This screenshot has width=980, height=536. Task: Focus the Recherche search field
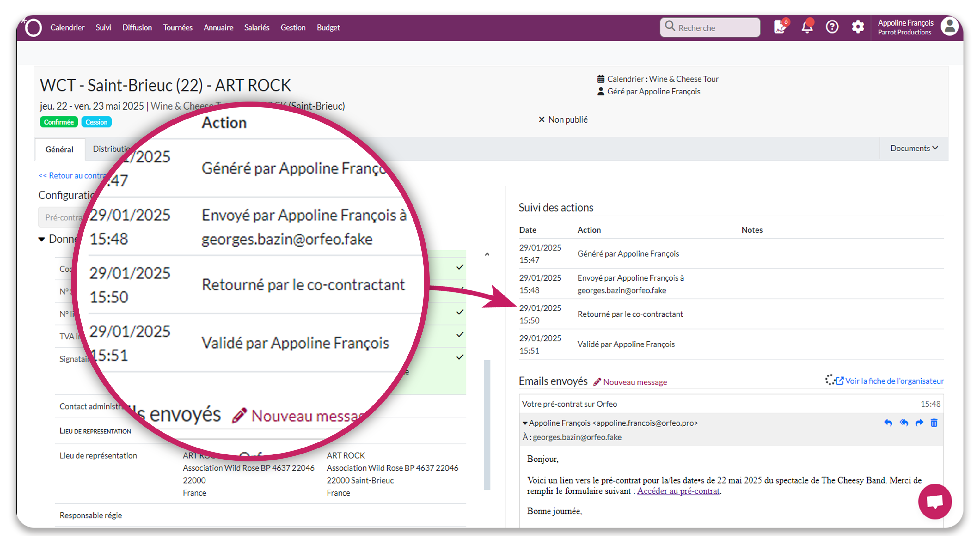(710, 27)
